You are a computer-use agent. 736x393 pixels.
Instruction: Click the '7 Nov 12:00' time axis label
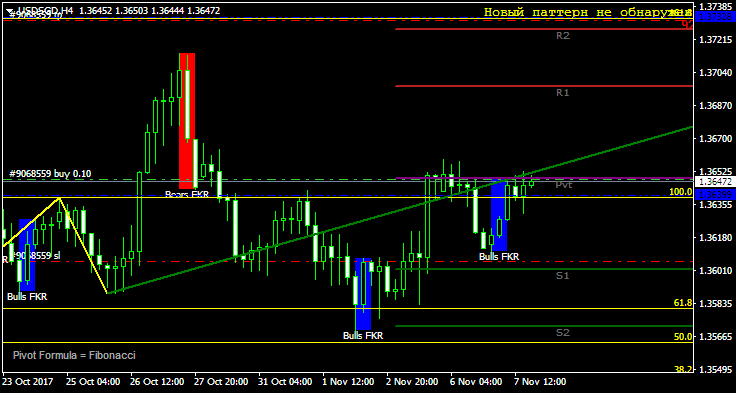tap(541, 381)
